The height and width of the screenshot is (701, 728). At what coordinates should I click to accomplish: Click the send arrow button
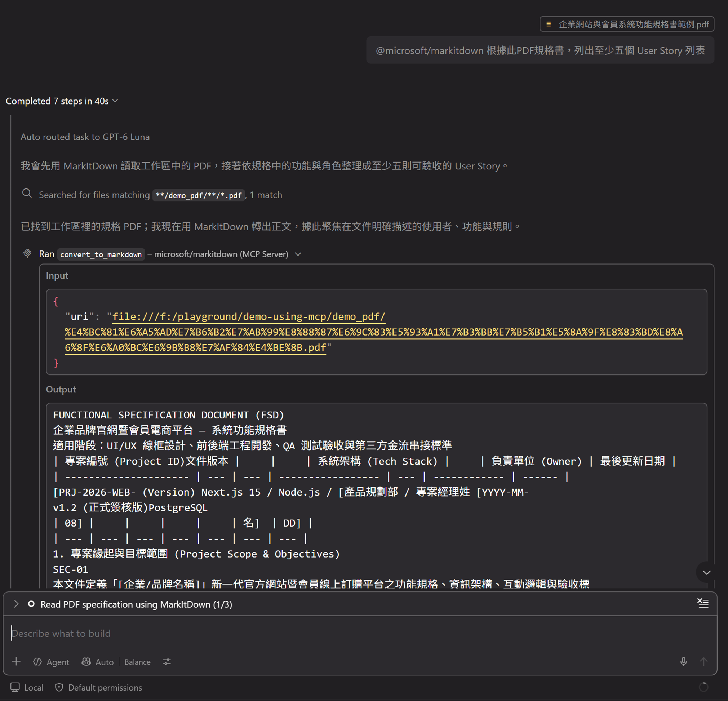pyautogui.click(x=703, y=662)
